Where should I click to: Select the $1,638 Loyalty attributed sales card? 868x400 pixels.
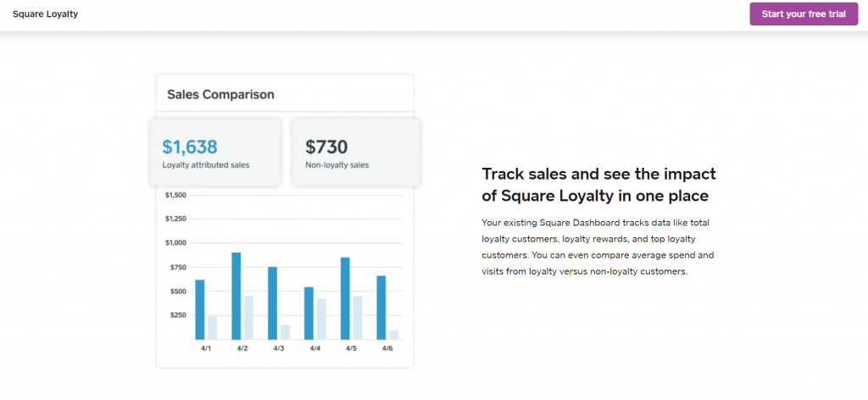215,153
